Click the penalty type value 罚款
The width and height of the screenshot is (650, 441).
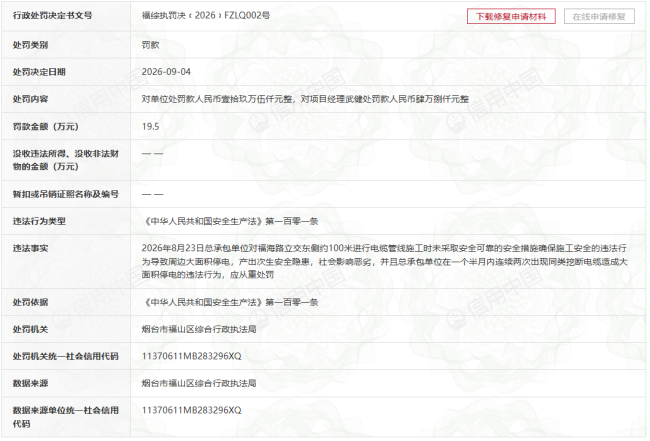pyautogui.click(x=150, y=45)
